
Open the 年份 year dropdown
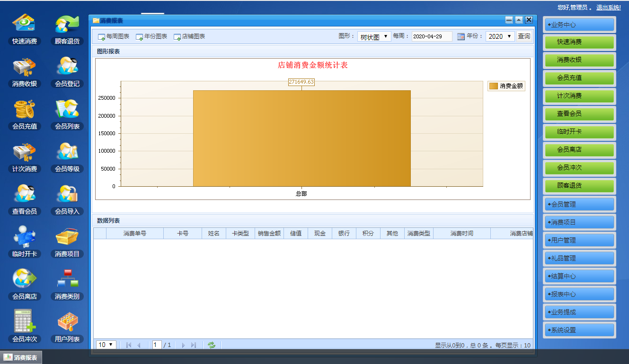(500, 36)
